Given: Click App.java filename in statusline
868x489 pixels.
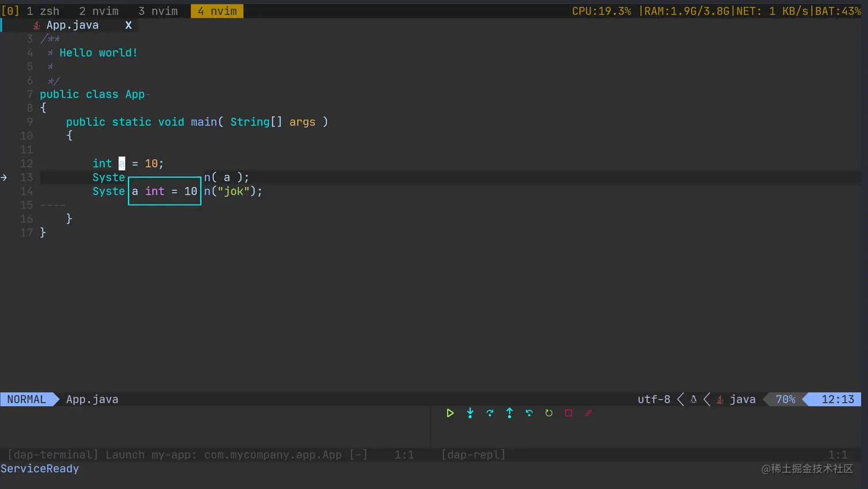Looking at the screenshot, I should click(92, 399).
